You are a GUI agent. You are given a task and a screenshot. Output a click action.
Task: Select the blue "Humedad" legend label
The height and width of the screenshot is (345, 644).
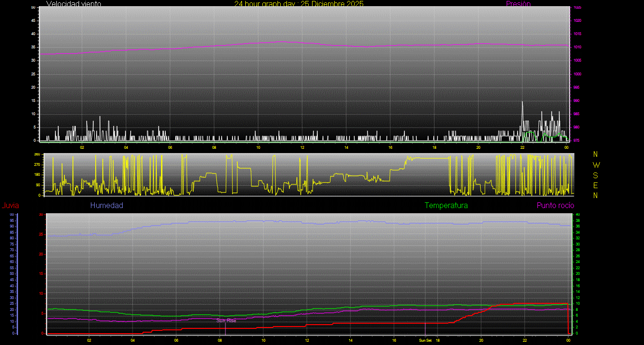pos(107,206)
